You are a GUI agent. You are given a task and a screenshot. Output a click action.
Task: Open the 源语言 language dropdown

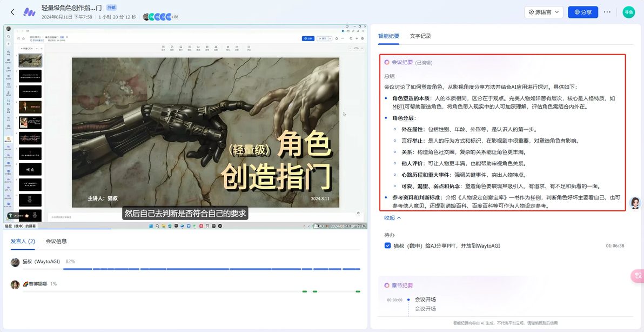544,12
